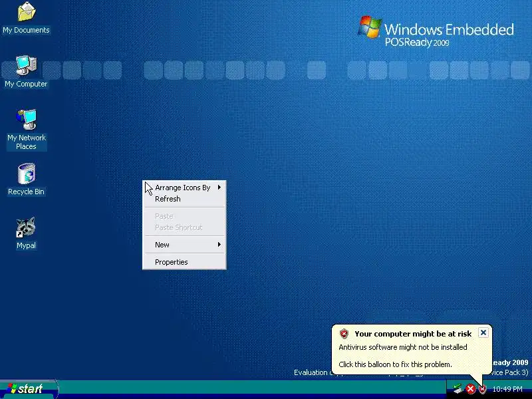
Task: Open Arrange Icons By submenu
Action: pyautogui.click(x=184, y=188)
